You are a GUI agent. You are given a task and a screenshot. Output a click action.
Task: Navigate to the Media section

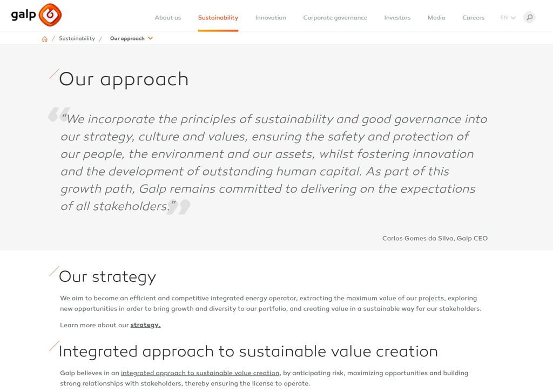point(436,18)
